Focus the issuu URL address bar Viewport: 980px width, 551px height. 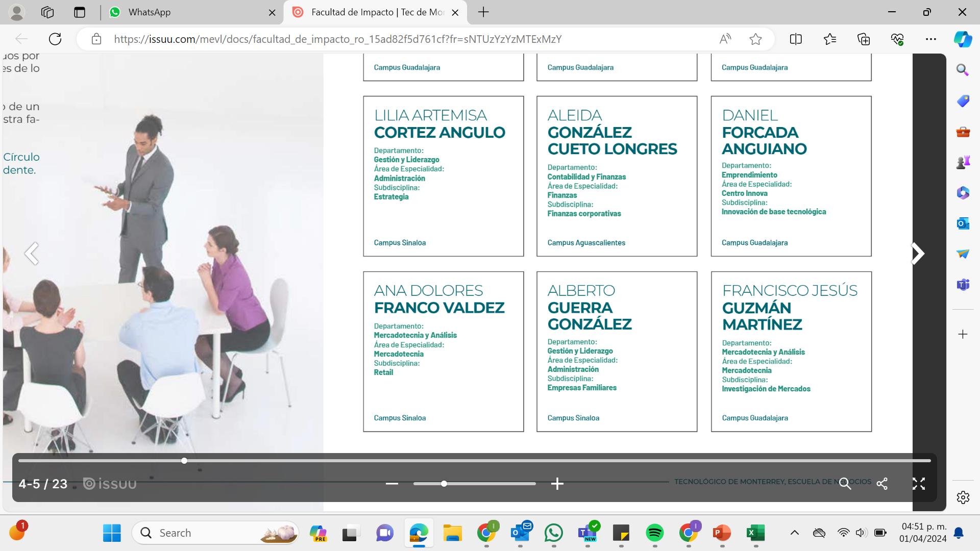tap(337, 39)
